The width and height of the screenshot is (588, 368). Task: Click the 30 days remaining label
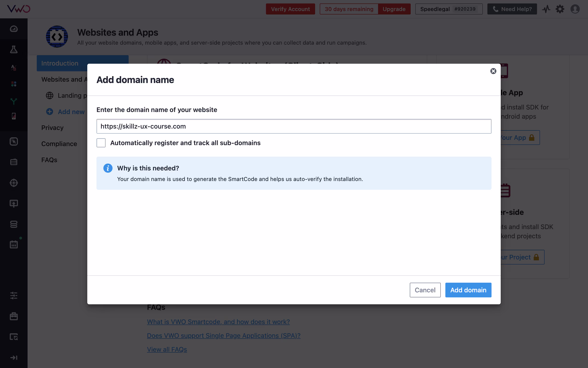[x=349, y=9]
